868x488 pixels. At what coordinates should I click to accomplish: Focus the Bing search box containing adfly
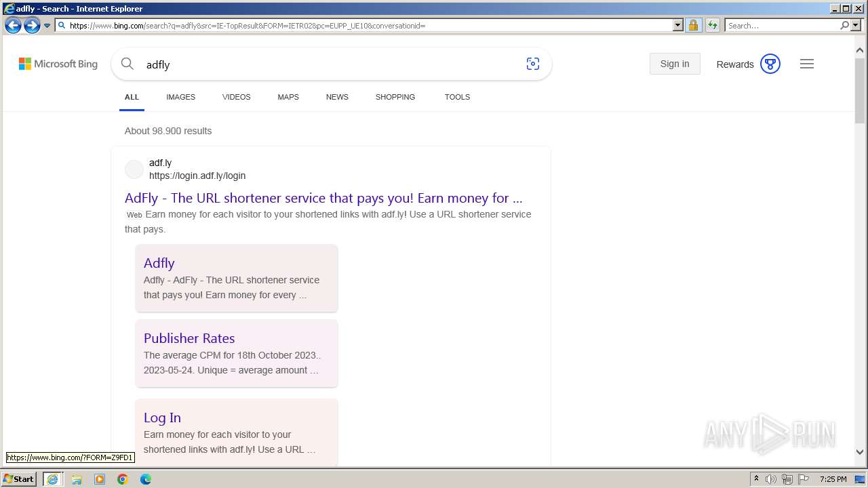tap(331, 64)
